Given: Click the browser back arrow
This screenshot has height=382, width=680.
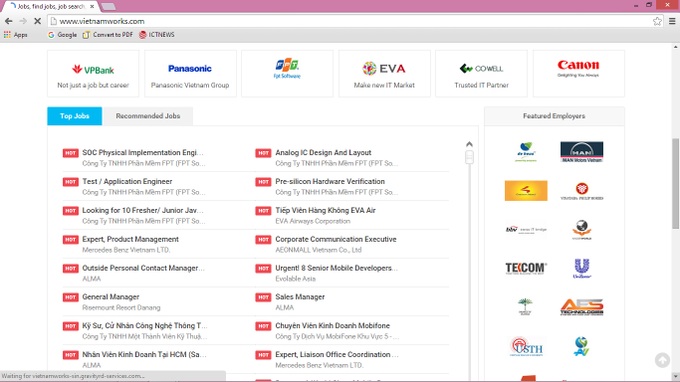Looking at the screenshot, I should coord(9,21).
